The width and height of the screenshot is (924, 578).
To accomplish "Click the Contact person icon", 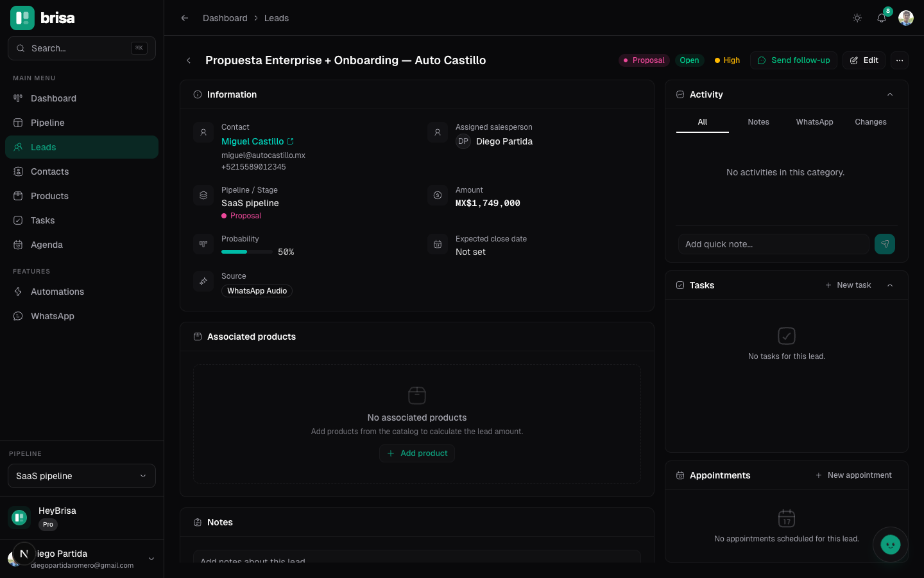I will click(203, 132).
